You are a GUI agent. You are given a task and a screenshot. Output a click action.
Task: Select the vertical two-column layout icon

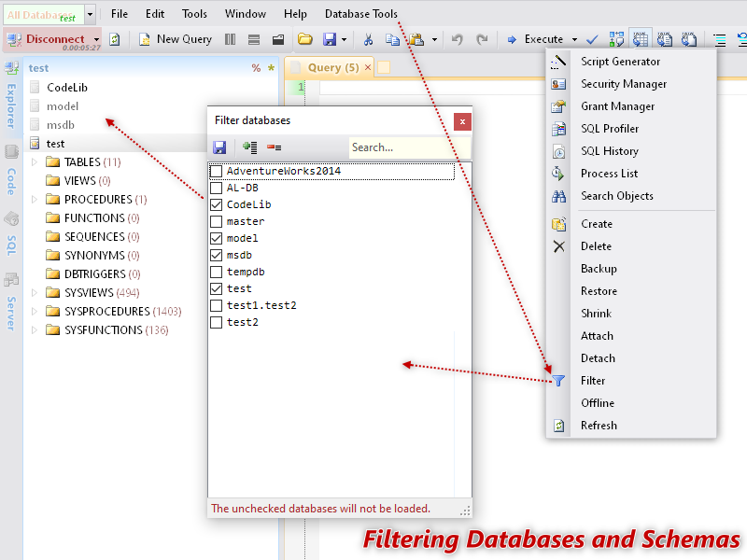pos(230,39)
